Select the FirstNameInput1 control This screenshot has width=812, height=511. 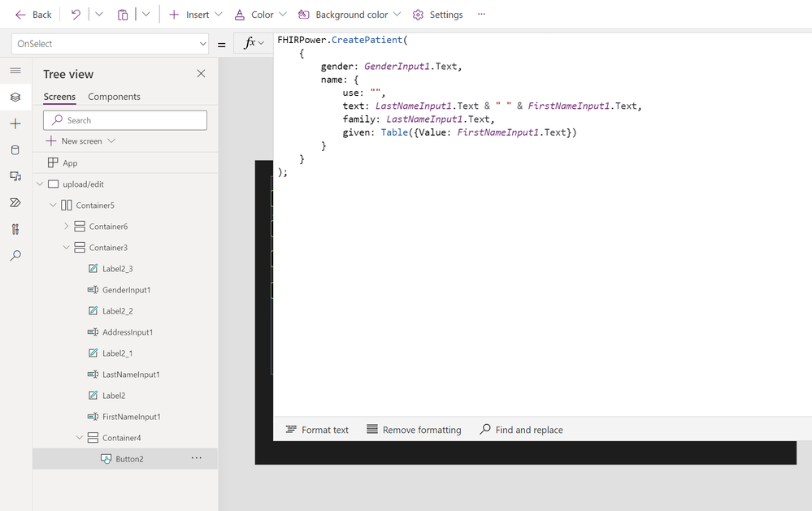(131, 417)
